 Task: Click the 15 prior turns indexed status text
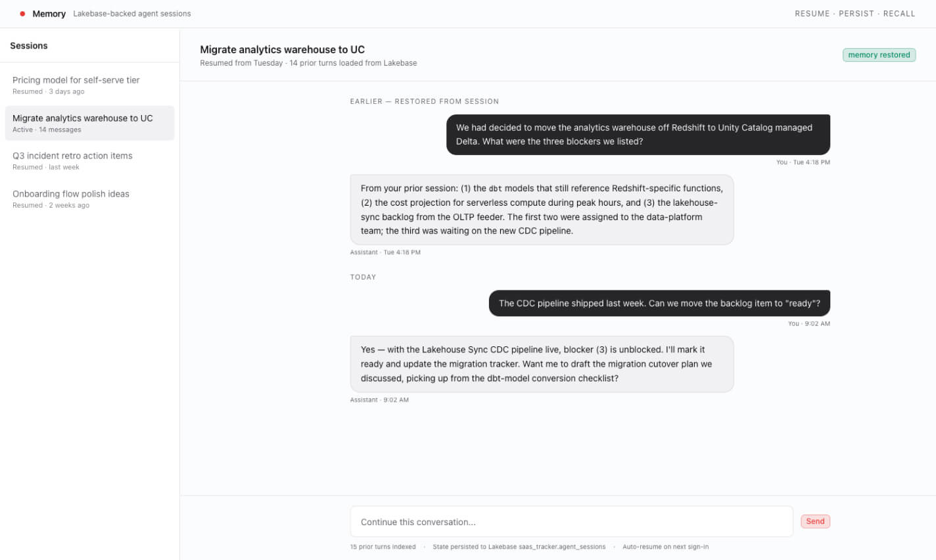[x=383, y=547]
